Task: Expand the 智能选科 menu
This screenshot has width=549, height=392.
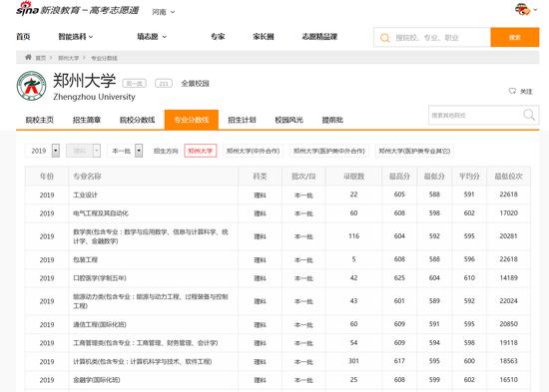Action: click(x=76, y=36)
